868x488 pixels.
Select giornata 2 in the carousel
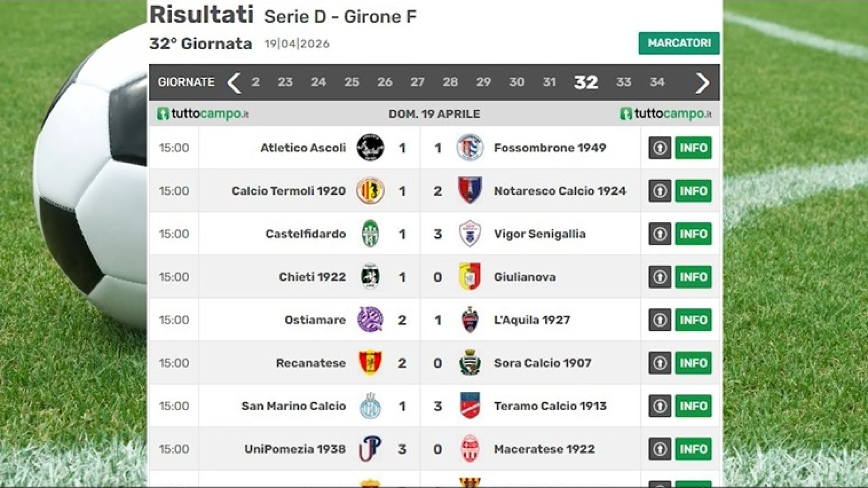256,82
